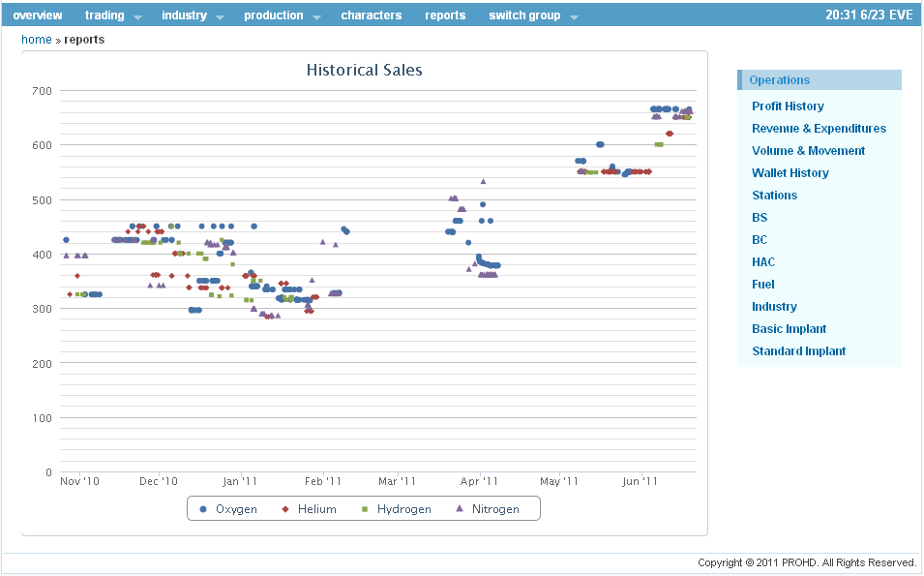Open the Fuel report link
Screen dimensions: 924x576
pos(762,285)
